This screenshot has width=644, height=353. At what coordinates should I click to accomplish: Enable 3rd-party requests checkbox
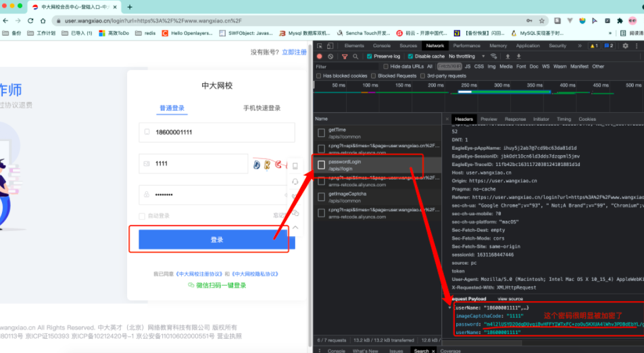[422, 76]
